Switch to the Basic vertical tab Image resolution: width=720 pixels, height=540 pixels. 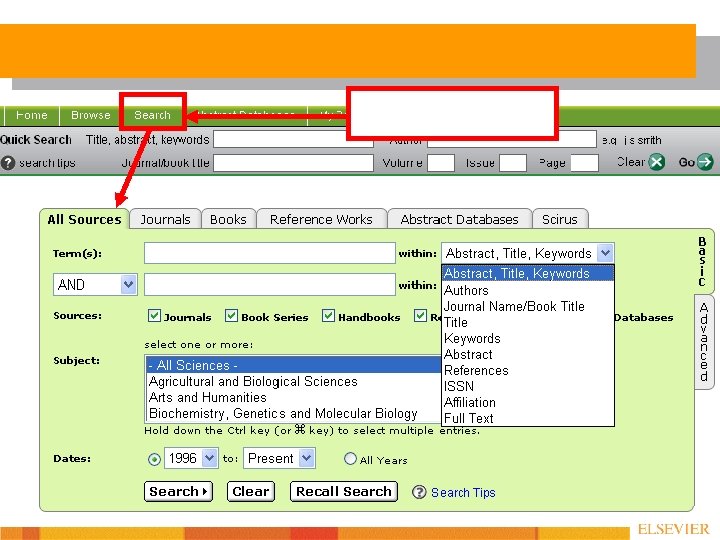[703, 261]
